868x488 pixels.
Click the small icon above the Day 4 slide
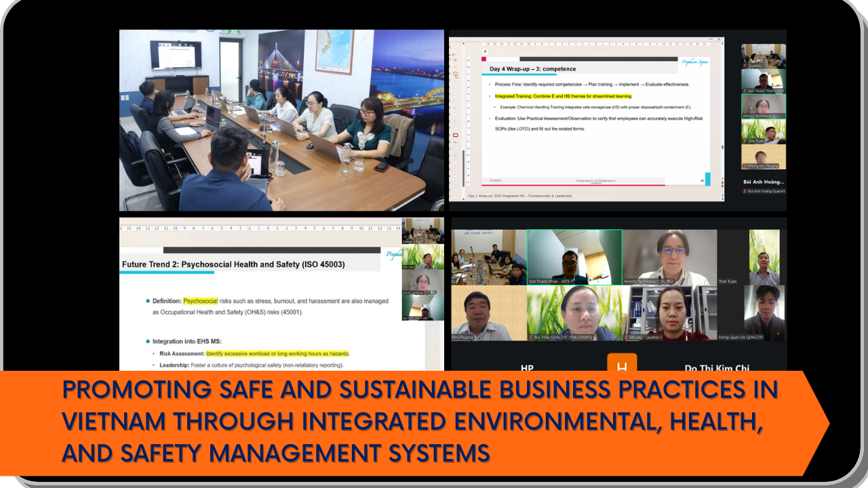click(x=485, y=52)
